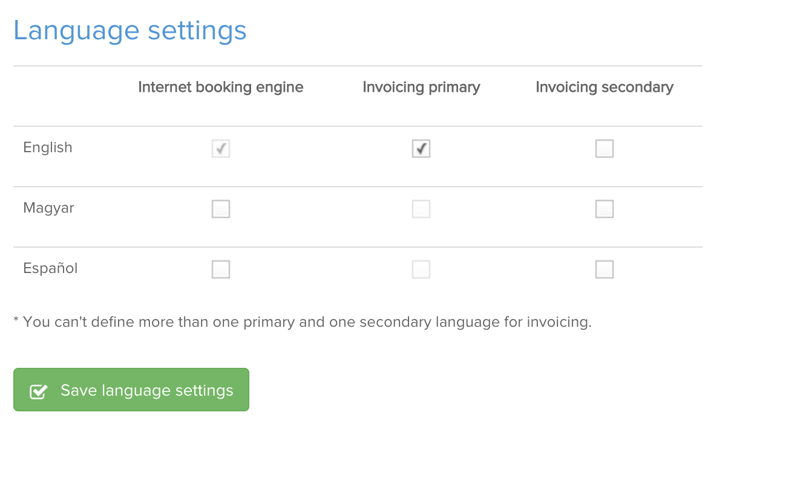Screen dimensions: 800x482
Task: Click the Invoicing secondary column header
Action: pos(604,87)
